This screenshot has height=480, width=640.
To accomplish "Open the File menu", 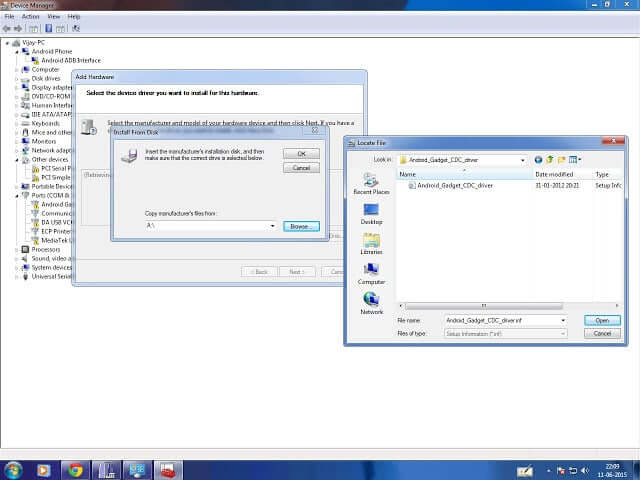I will (9, 16).
